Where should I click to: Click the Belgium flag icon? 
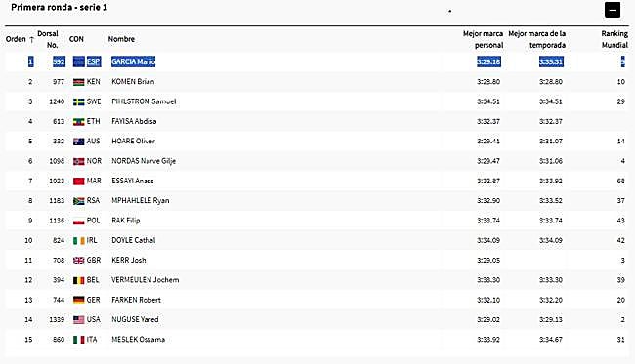pyautogui.click(x=78, y=280)
